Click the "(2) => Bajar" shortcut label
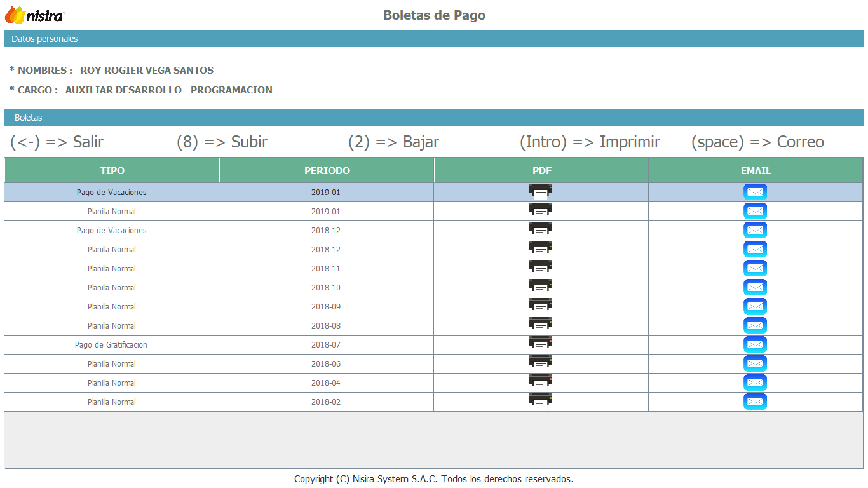The height and width of the screenshot is (488, 868). point(393,142)
